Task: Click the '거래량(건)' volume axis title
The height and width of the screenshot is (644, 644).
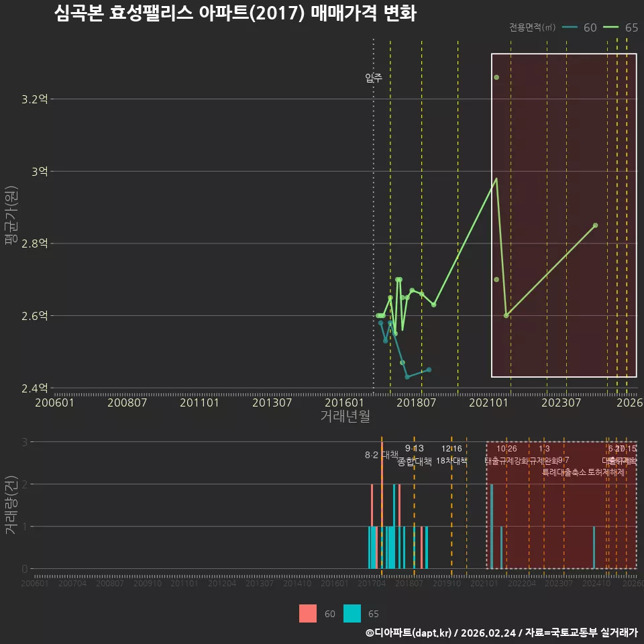Action: coord(10,504)
